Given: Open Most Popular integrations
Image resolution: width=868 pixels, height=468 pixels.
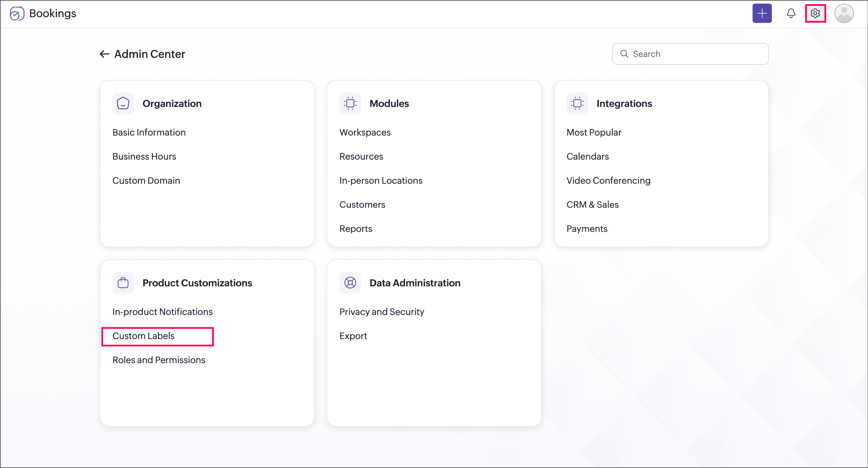Looking at the screenshot, I should click(594, 132).
